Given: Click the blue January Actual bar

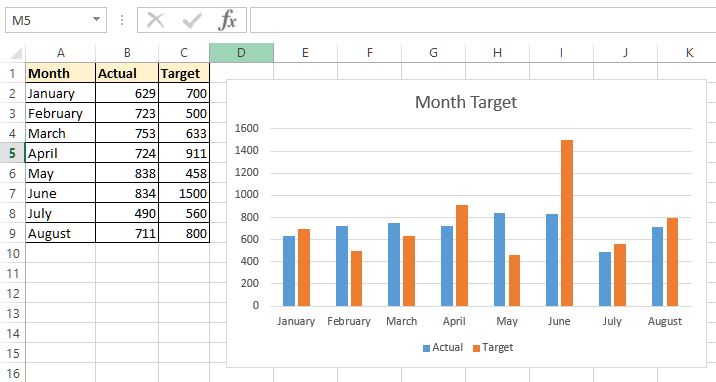Looking at the screenshot, I should (289, 271).
